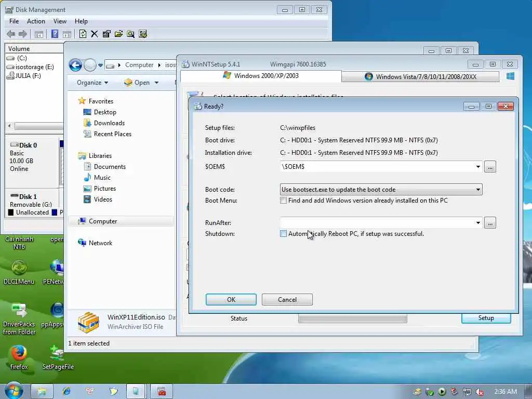Image resolution: width=532 pixels, height=399 pixels.
Task: Open the RunAfter dropdown arrow
Action: click(x=478, y=223)
